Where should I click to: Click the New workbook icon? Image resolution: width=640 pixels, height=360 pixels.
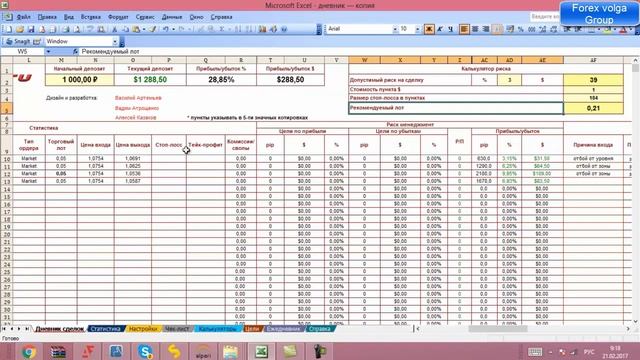8,29
